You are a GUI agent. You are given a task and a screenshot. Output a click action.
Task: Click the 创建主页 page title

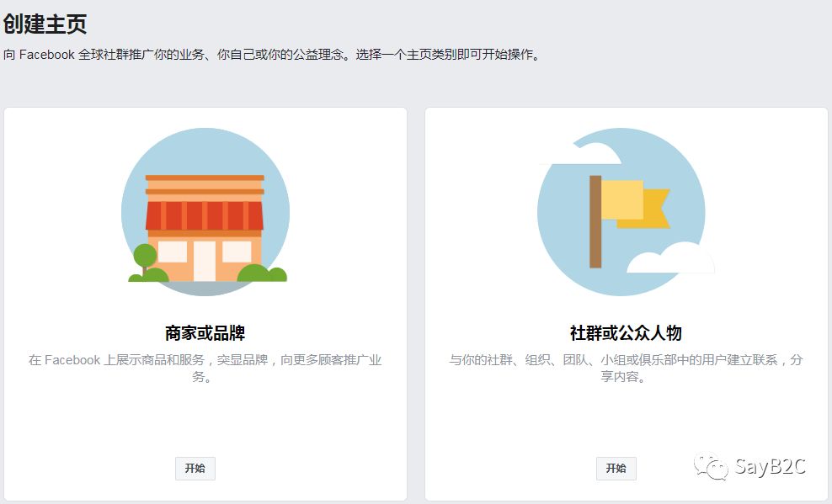click(x=45, y=24)
